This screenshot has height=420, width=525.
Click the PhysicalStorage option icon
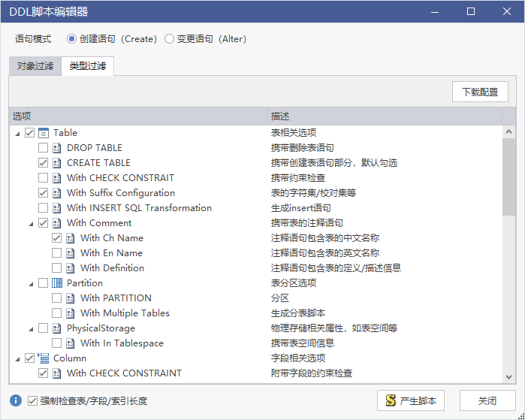pos(57,328)
